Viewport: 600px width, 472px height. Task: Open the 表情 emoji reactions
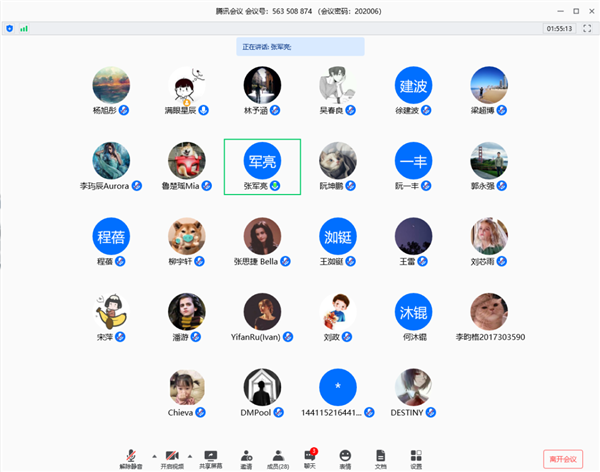coord(345,457)
